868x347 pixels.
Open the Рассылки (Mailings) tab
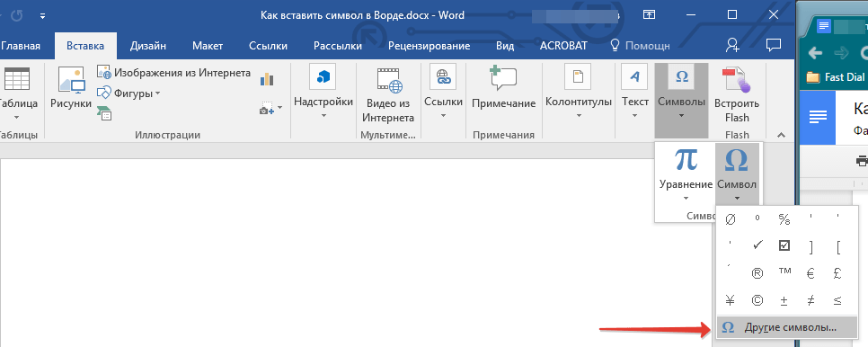338,46
